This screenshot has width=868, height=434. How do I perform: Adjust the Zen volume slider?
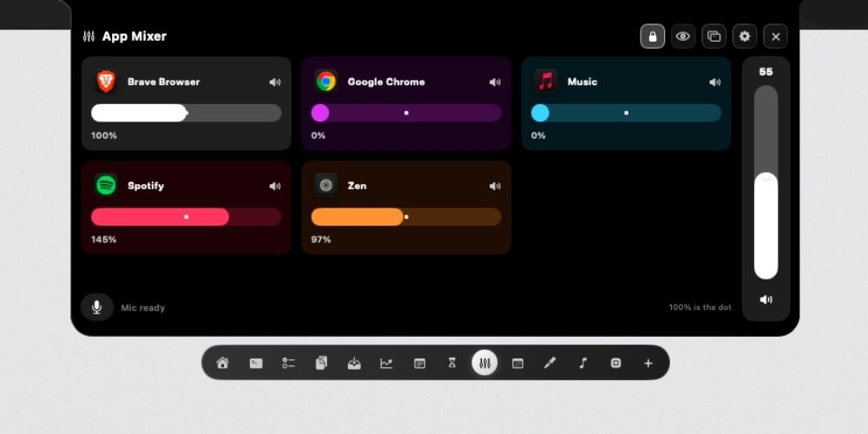click(x=406, y=217)
